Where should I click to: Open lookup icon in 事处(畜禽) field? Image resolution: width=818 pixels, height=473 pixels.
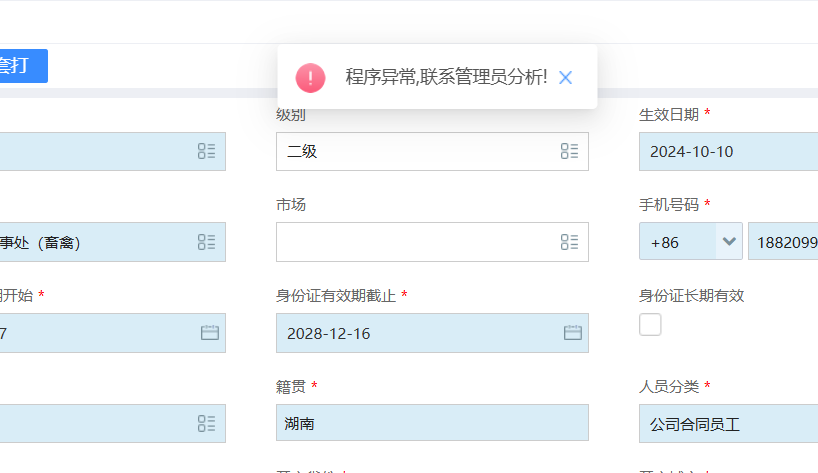(x=206, y=241)
